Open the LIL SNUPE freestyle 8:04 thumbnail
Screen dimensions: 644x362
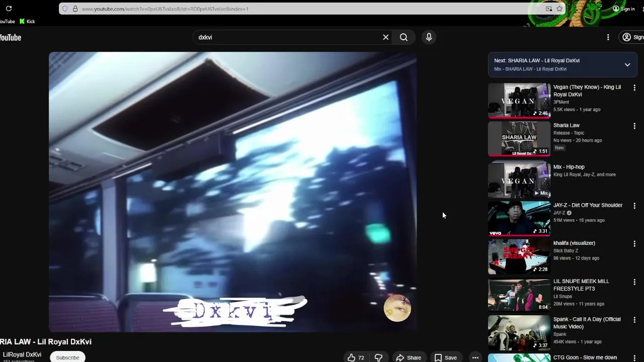pos(519,295)
